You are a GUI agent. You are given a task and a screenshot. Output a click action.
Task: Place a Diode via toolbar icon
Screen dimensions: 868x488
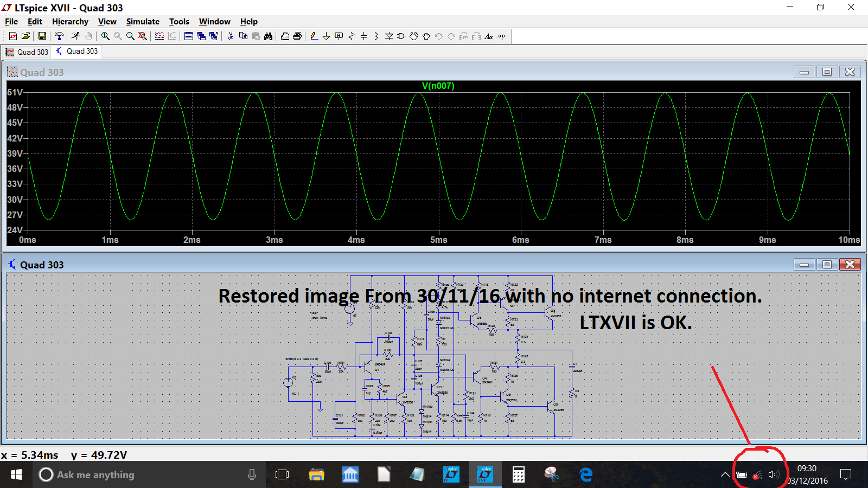(389, 36)
